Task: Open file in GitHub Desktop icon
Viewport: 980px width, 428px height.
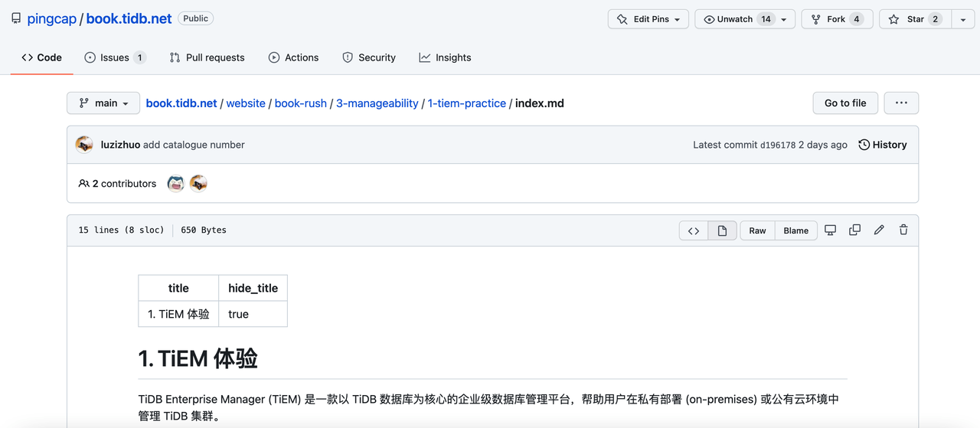Action: pos(830,230)
